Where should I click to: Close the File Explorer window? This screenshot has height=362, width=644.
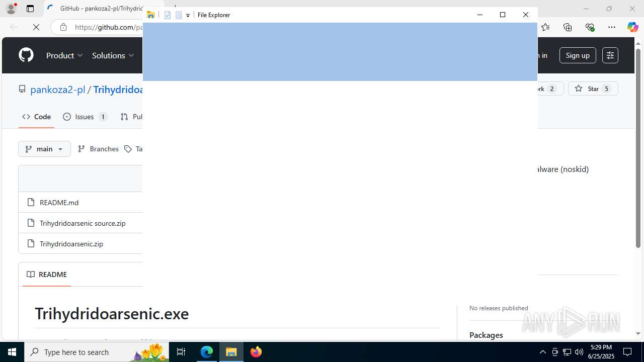[526, 15]
